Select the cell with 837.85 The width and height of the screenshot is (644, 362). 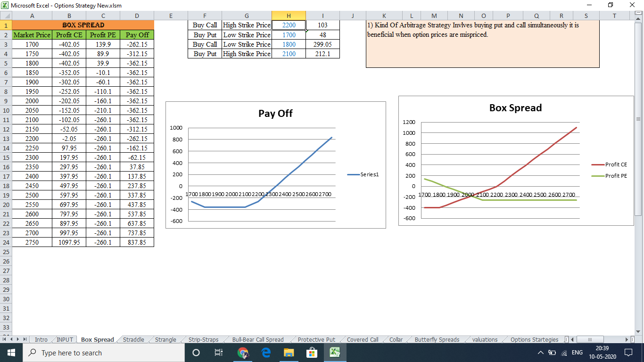(x=137, y=242)
